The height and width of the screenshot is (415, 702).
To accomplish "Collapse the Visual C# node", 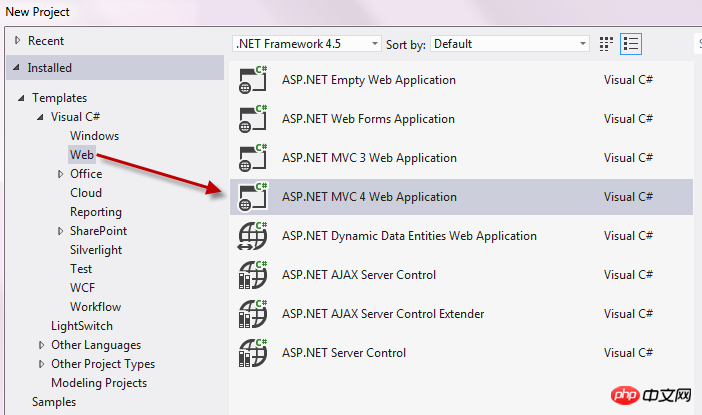I will (x=40, y=117).
